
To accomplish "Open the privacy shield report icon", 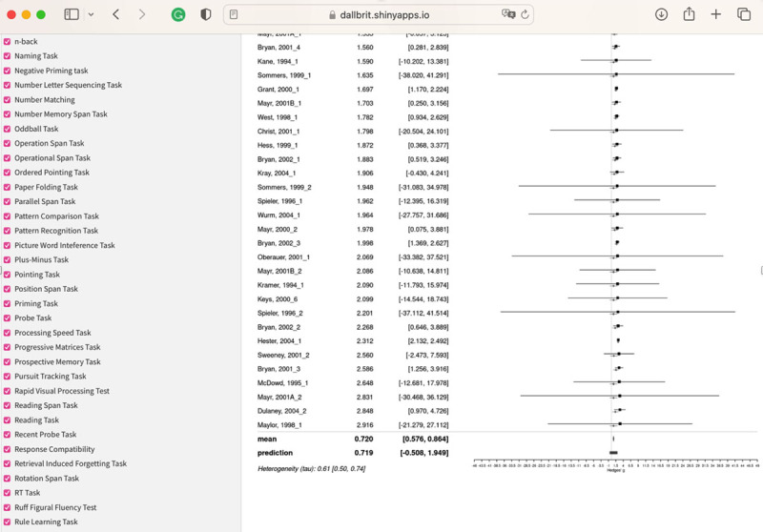I will [206, 14].
